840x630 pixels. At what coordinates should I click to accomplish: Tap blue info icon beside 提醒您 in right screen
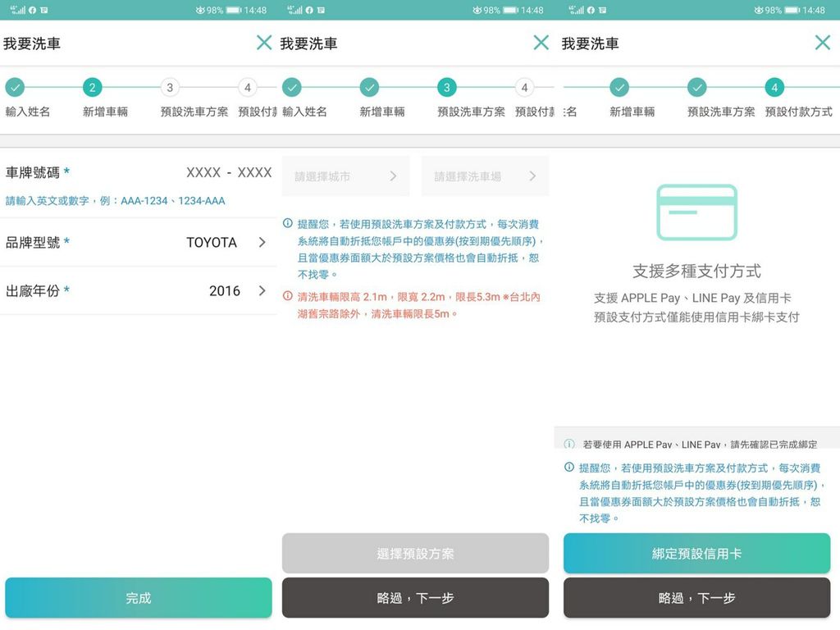(x=569, y=467)
